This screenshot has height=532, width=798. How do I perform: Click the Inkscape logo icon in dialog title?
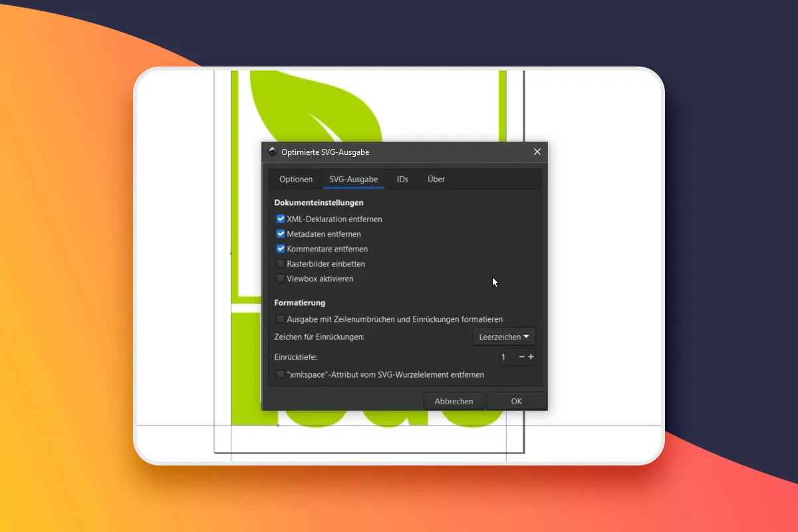(x=271, y=152)
